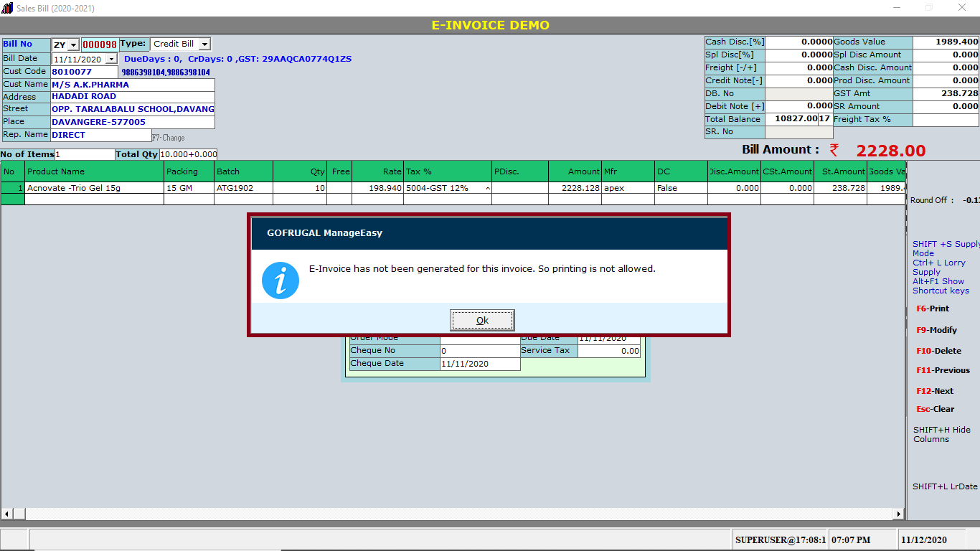Image resolution: width=980 pixels, height=551 pixels.
Task: Click the Amount column header
Action: pyautogui.click(x=575, y=171)
